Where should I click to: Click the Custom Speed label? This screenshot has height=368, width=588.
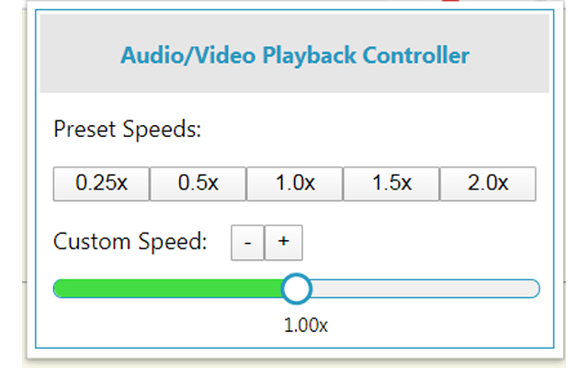coord(130,242)
